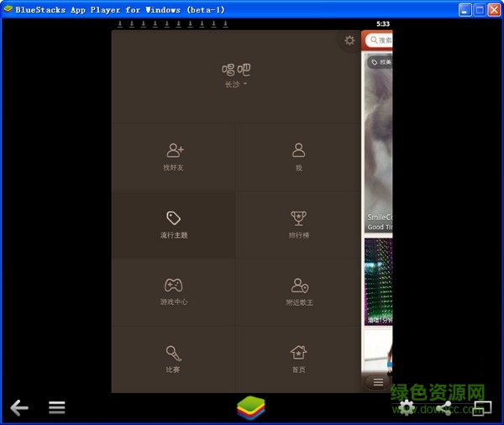Open the 游戏中心 game center tile
The image size is (504, 425).
[174, 291]
